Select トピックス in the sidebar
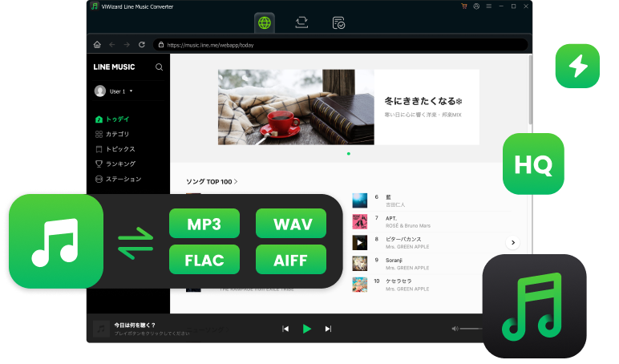The image size is (619, 364). (x=115, y=149)
